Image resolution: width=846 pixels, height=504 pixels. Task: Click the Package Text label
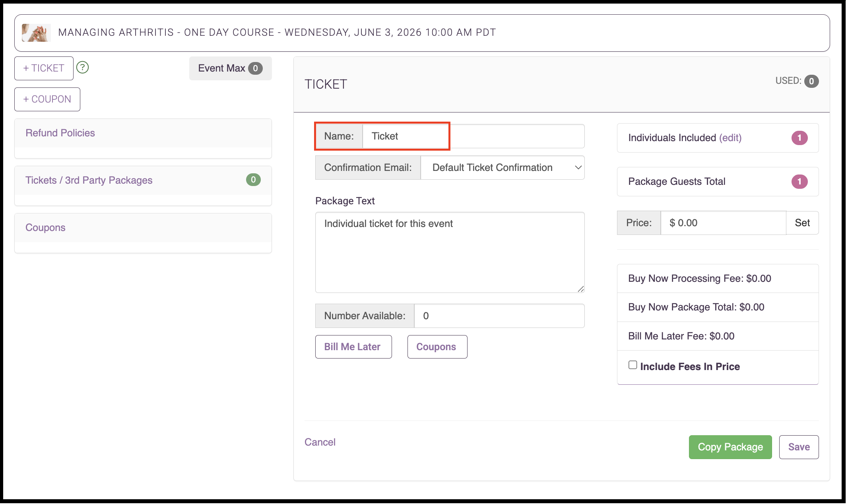tap(345, 201)
